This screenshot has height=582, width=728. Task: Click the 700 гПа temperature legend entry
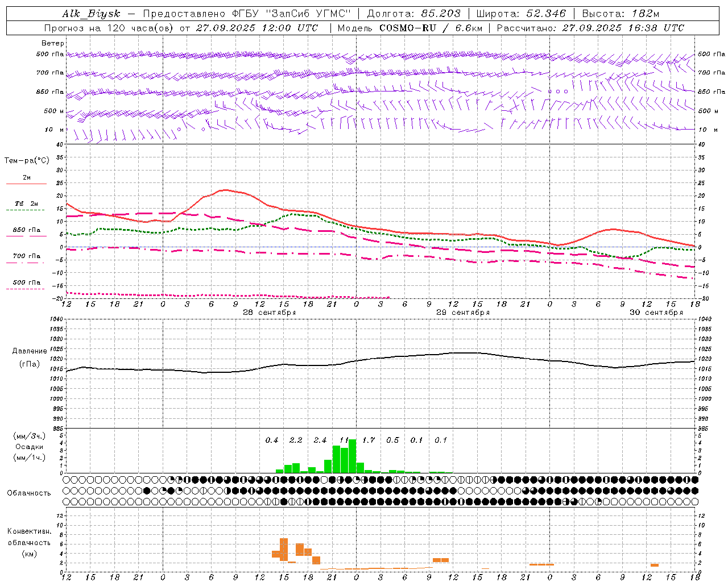click(27, 256)
